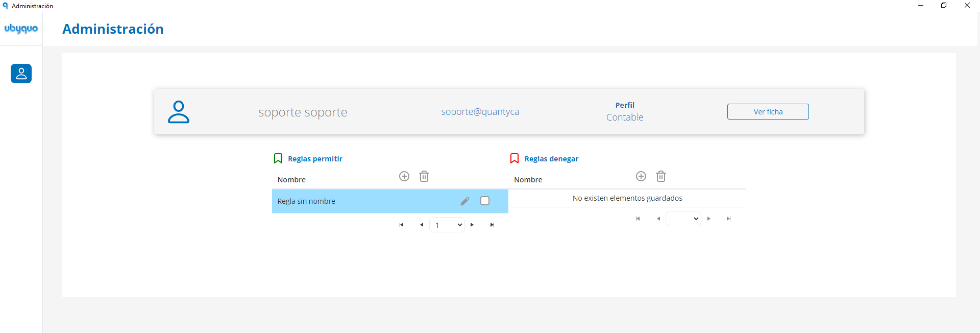Click the 'Administración' page title
Viewport: 980px width, 333px height.
(x=113, y=29)
